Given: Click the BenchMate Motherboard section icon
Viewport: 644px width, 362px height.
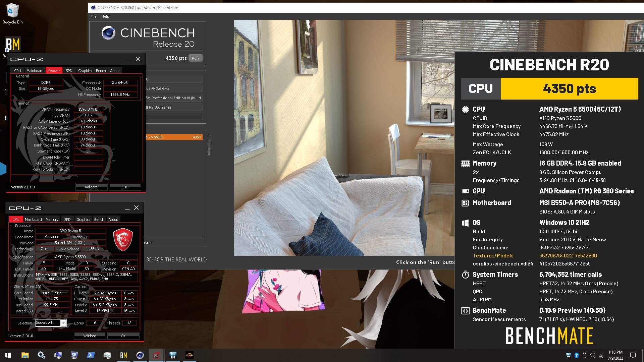Looking at the screenshot, I should click(x=465, y=203).
